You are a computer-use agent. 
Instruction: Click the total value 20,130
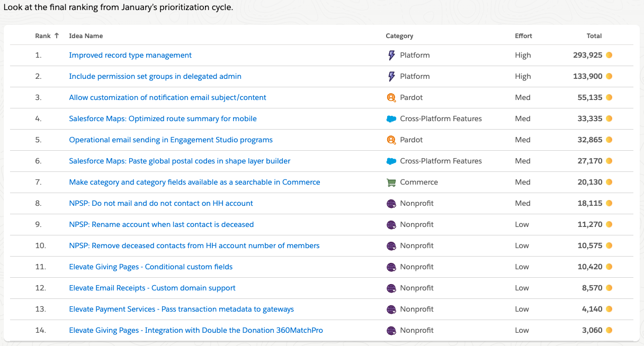590,182
